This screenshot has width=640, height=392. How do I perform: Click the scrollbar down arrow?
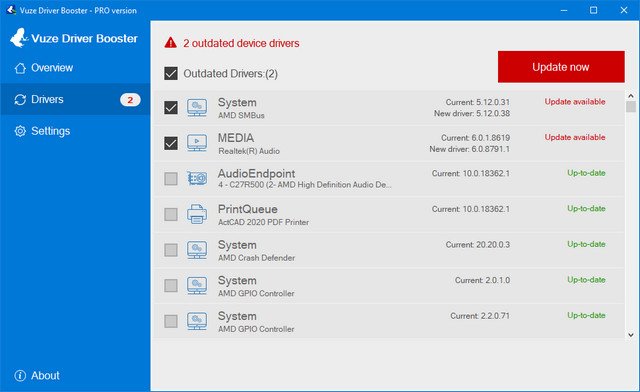click(x=631, y=335)
